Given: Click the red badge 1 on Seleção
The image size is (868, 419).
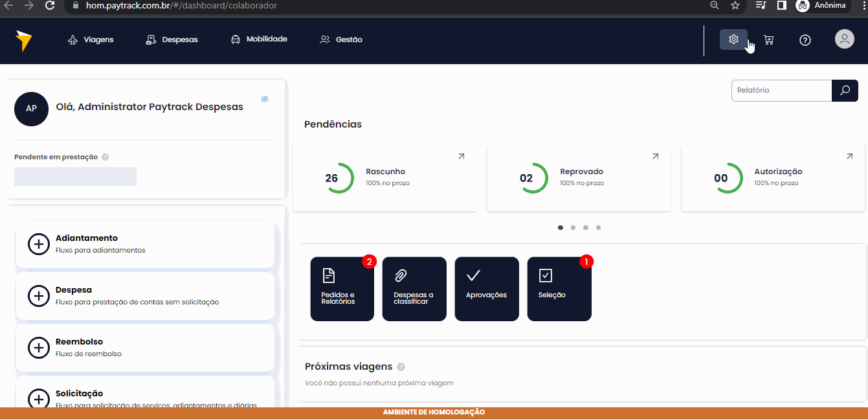Looking at the screenshot, I should [587, 262].
